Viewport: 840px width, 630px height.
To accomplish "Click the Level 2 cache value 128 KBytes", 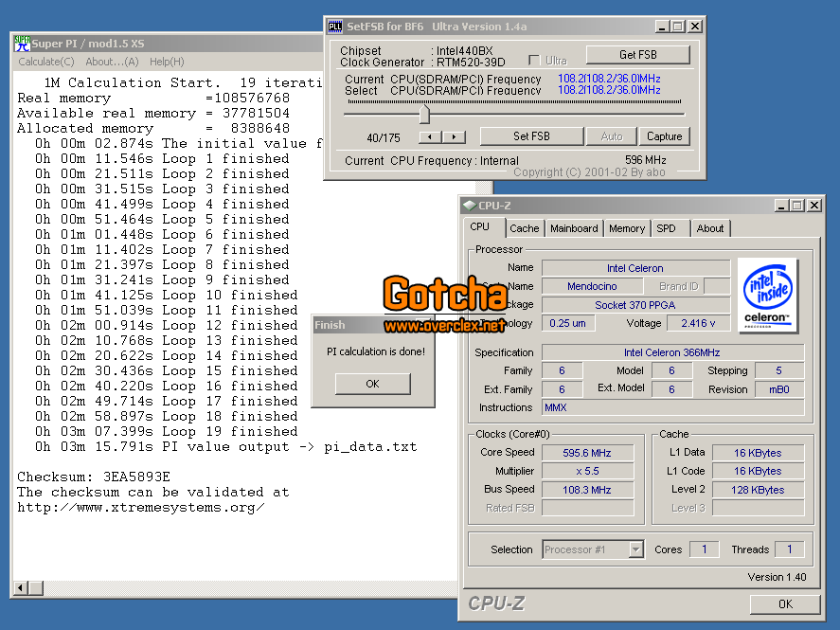I will [x=758, y=490].
